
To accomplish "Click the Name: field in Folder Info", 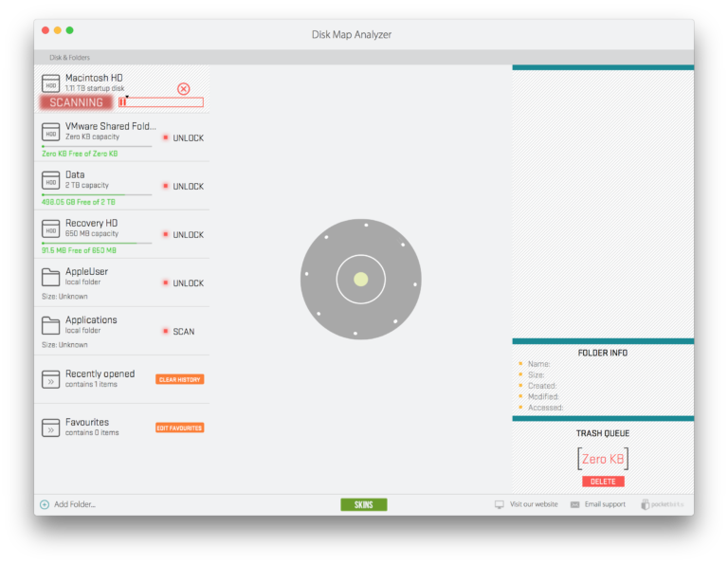I will 538,364.
